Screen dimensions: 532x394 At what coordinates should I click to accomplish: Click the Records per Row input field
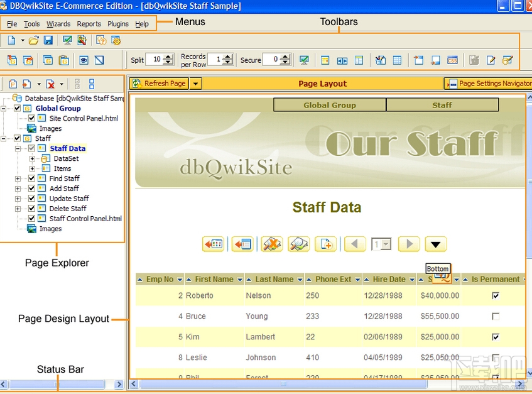click(215, 60)
